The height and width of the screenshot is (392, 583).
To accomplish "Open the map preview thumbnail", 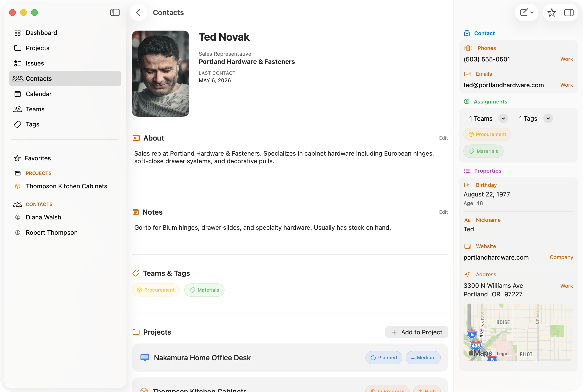I will (518, 332).
